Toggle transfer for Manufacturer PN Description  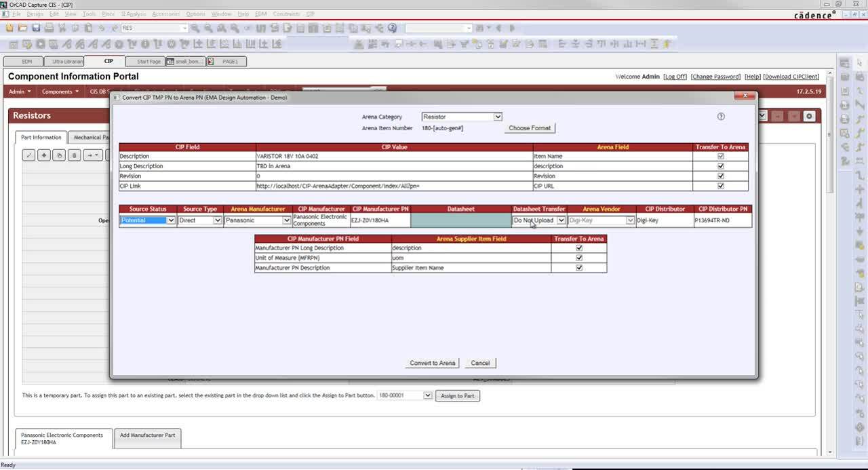tap(579, 268)
